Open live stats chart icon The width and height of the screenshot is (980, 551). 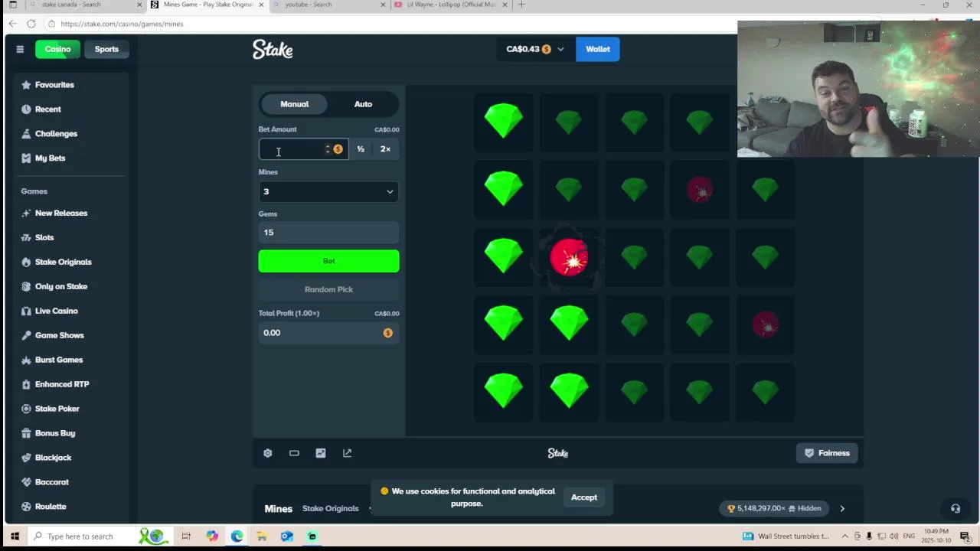click(x=321, y=454)
